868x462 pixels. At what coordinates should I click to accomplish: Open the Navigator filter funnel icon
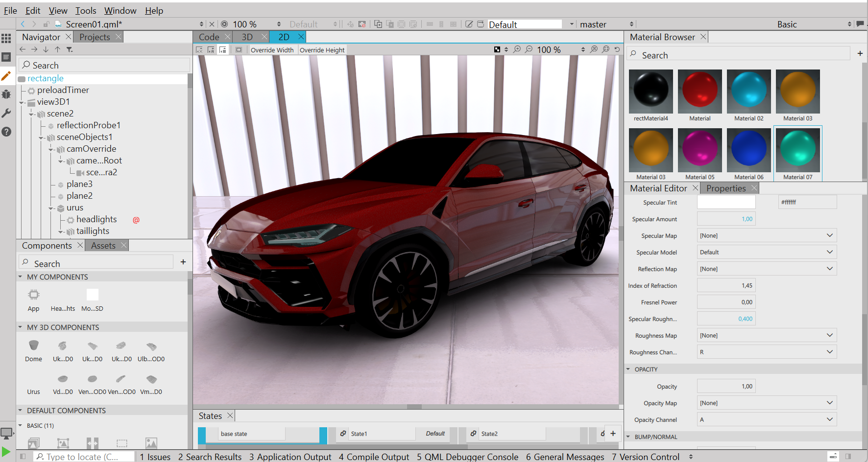tap(70, 49)
